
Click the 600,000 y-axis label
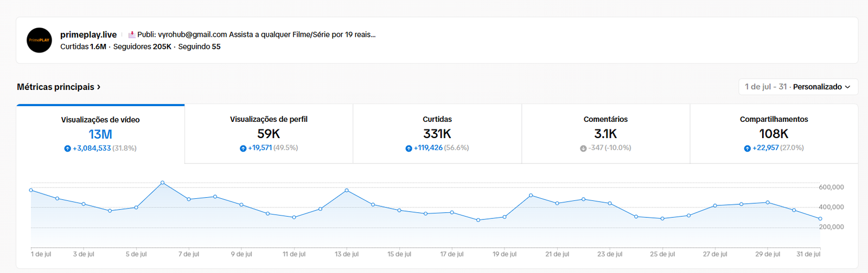[831, 187]
